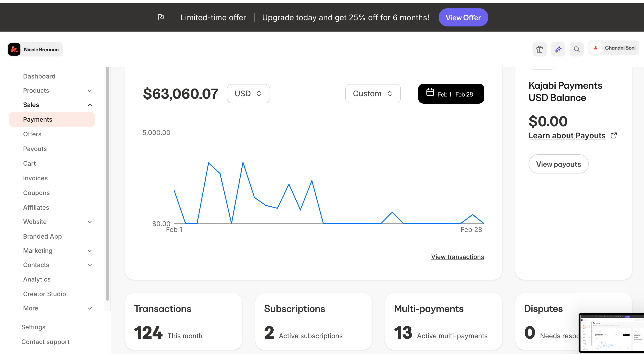Expand the More sidebar section
Screen dimensions: 644x354
pos(89,308)
